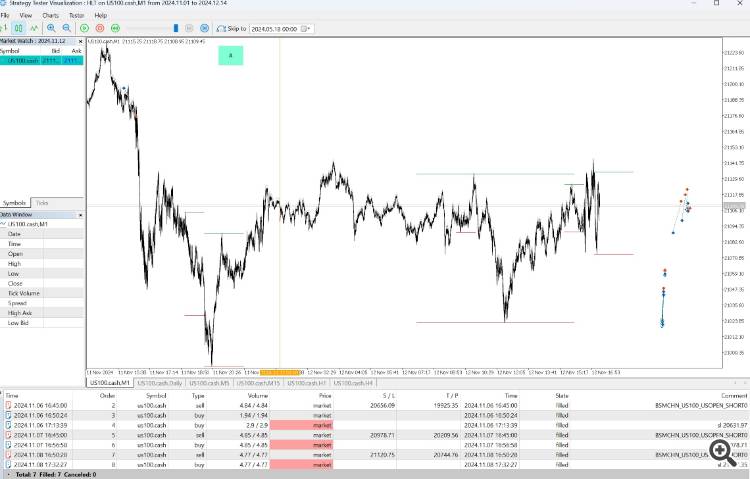
Task: Click the blue skip-to-end circular icon
Action: coord(204,28)
